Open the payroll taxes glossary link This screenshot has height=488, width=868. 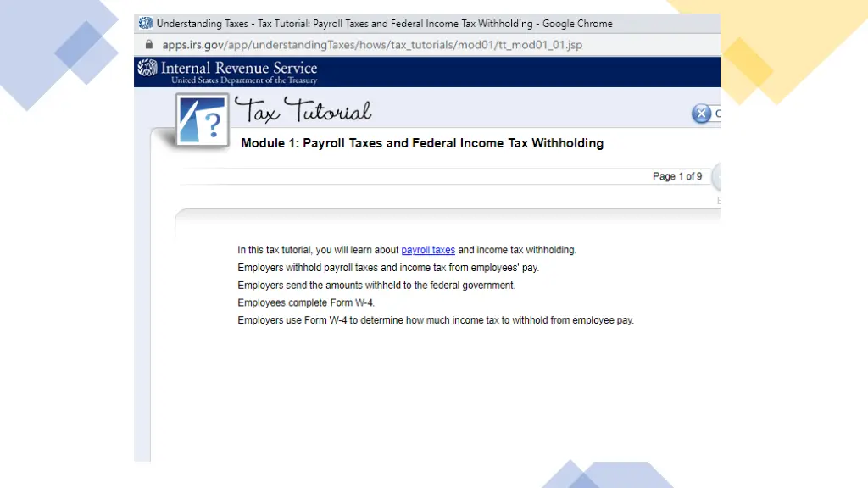click(428, 250)
